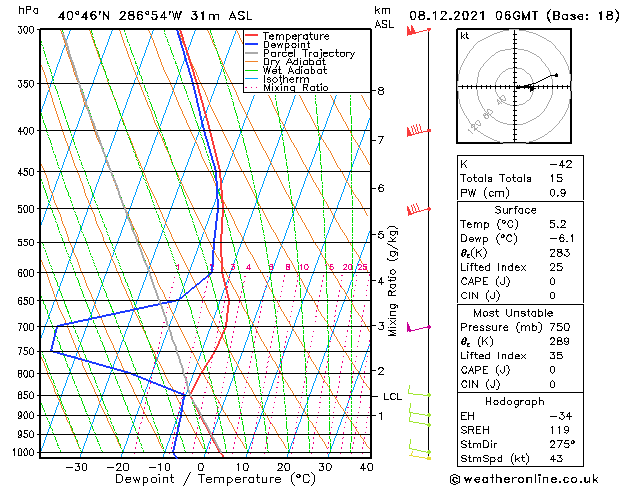Click the 0 value on temperature axis

[201, 467]
